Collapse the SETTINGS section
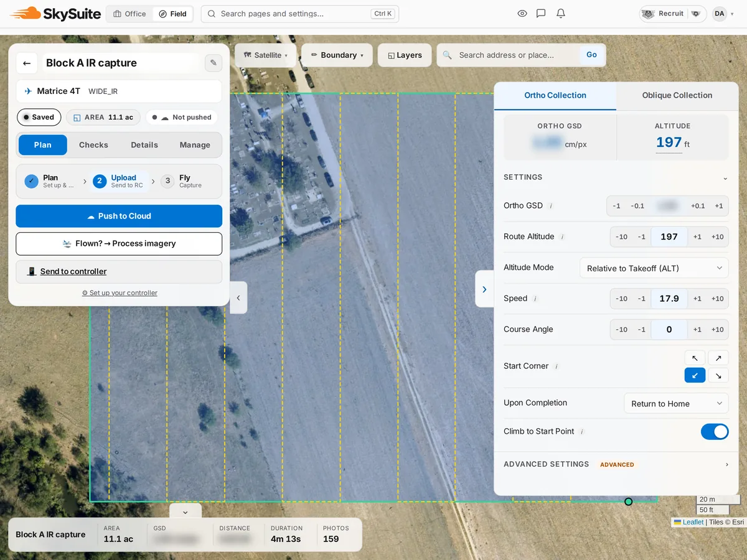This screenshot has height=560, width=747. (x=616, y=177)
